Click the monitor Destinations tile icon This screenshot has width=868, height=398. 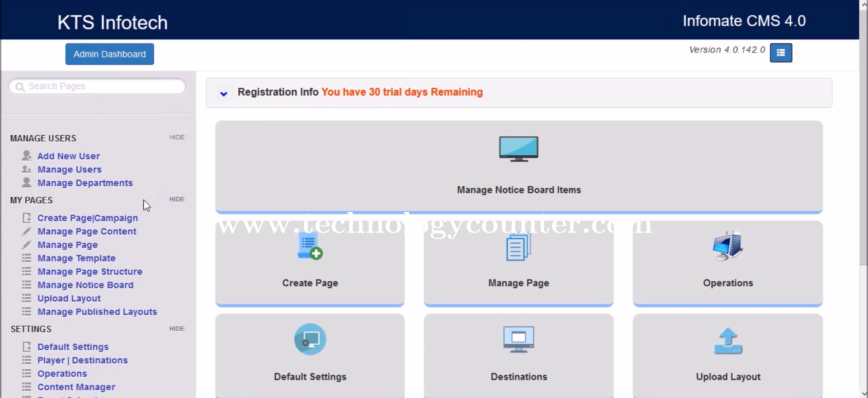(x=519, y=340)
